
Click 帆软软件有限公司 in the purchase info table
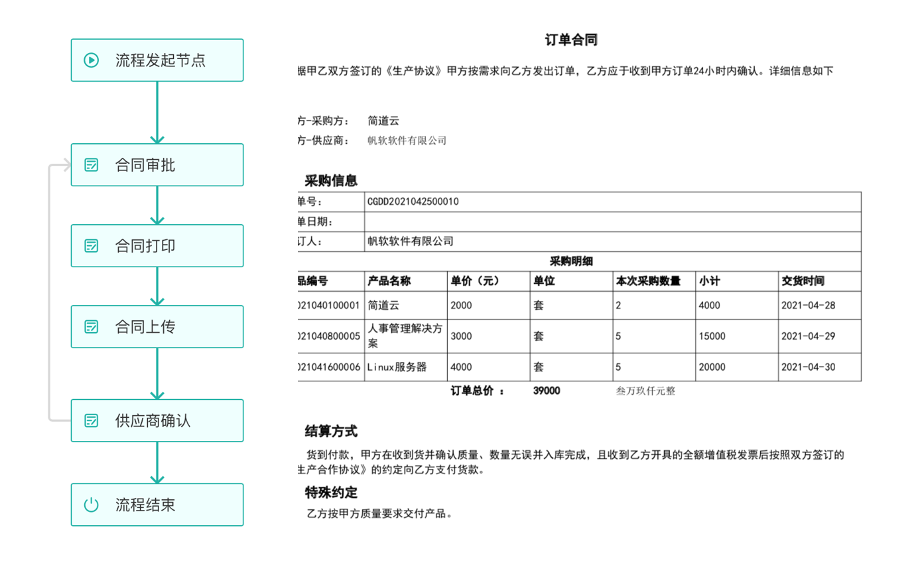pos(410,241)
